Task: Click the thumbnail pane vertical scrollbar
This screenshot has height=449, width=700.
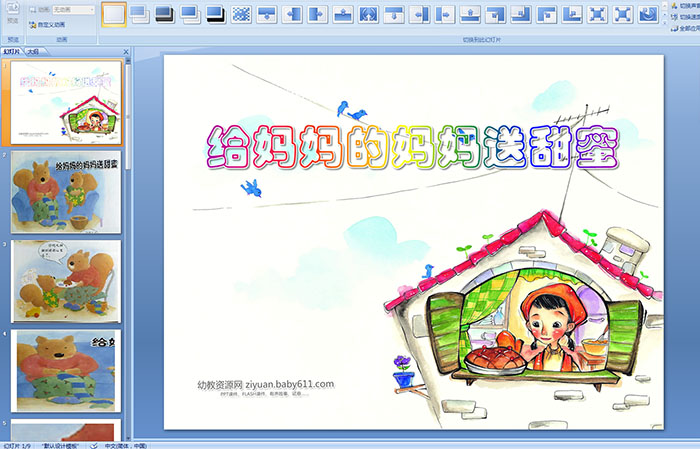Action: tap(129, 116)
